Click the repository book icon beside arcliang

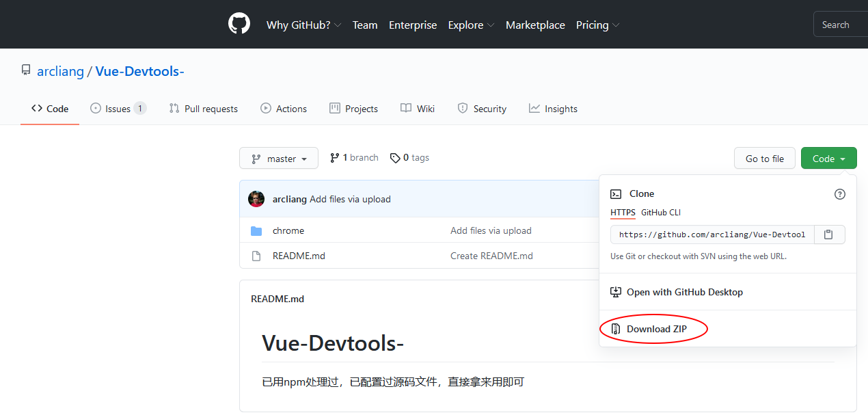26,70
